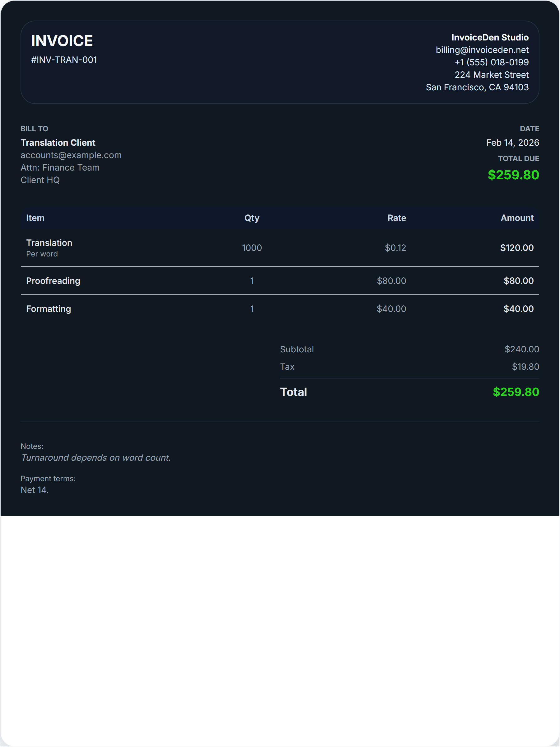Click the Item column header
The image size is (560, 747).
coord(35,218)
